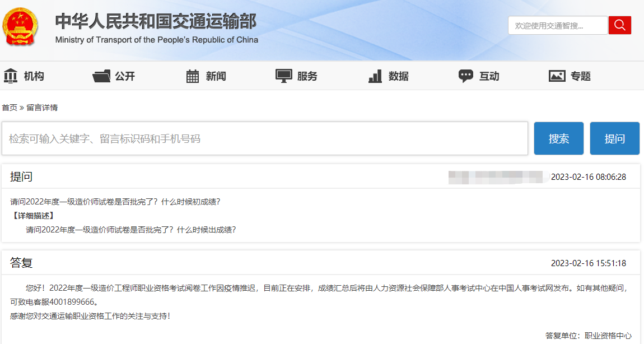
Task: Click the speech bubble icon beside 互动
Action: point(465,75)
